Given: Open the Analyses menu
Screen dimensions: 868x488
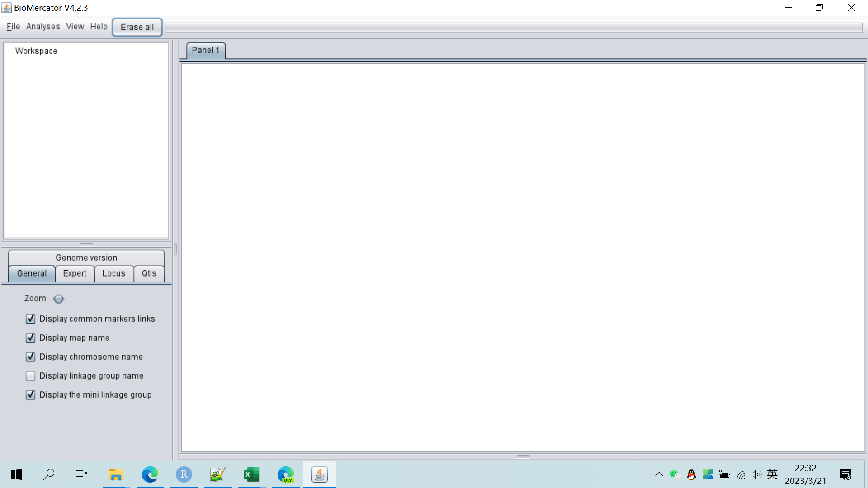Looking at the screenshot, I should (43, 27).
